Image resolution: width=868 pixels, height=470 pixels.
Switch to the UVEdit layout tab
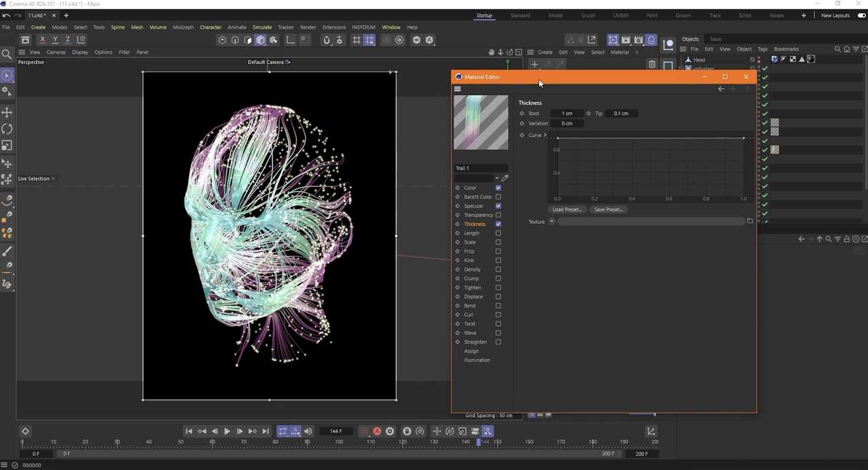point(620,15)
